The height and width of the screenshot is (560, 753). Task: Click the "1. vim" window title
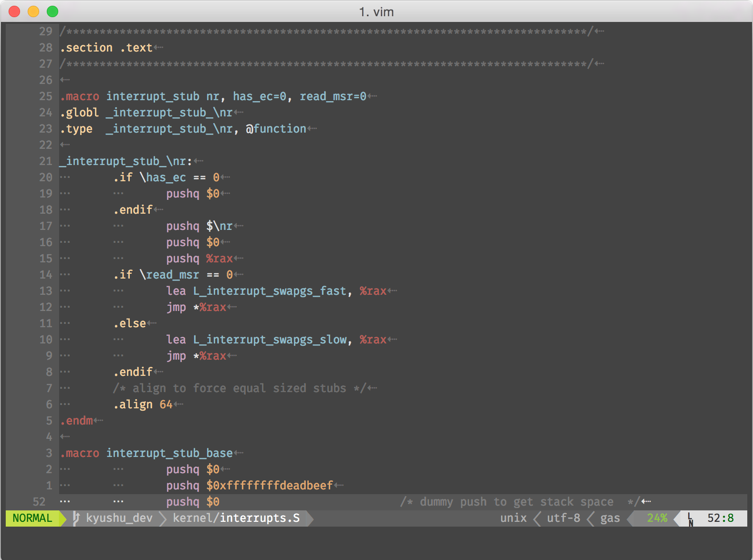click(x=376, y=12)
